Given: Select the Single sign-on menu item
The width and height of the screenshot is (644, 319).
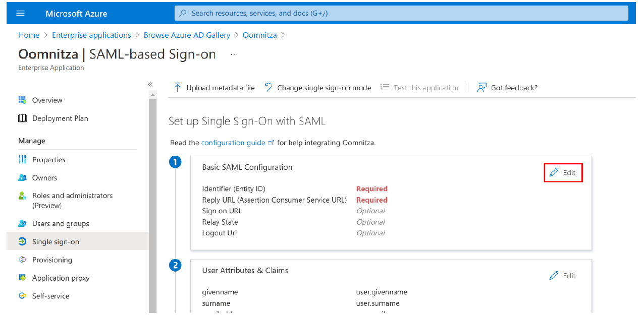Looking at the screenshot, I should coord(56,242).
